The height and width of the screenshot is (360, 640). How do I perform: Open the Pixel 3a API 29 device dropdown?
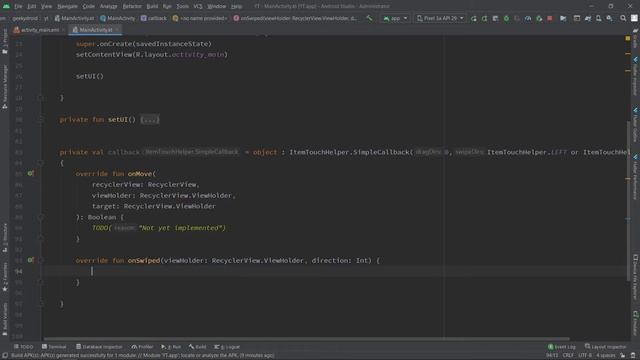pos(440,18)
